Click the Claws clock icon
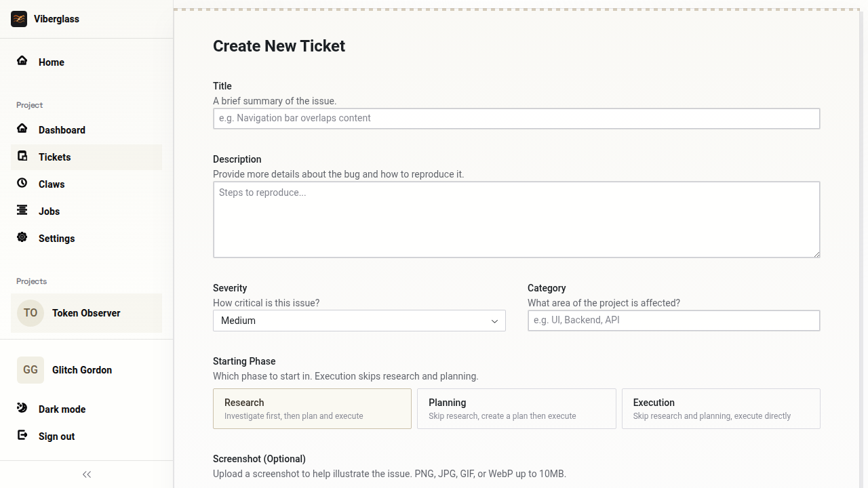The width and height of the screenshot is (868, 488). (x=22, y=183)
